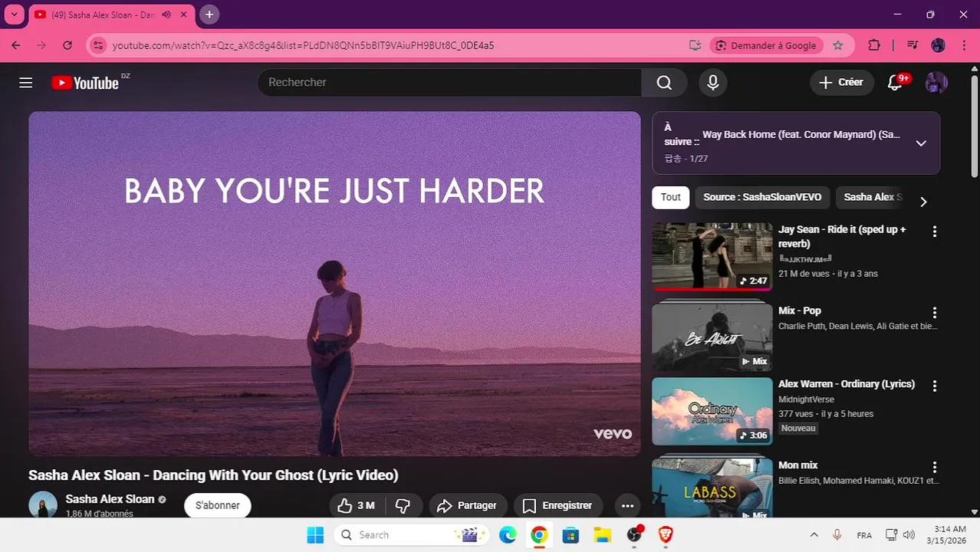Click the Créer button
The image size is (980, 552).
tap(842, 83)
